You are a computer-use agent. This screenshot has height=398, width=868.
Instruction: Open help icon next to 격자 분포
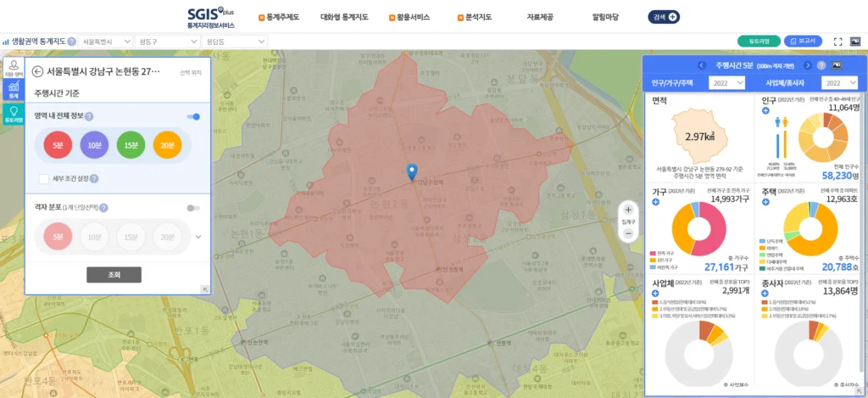pos(104,208)
